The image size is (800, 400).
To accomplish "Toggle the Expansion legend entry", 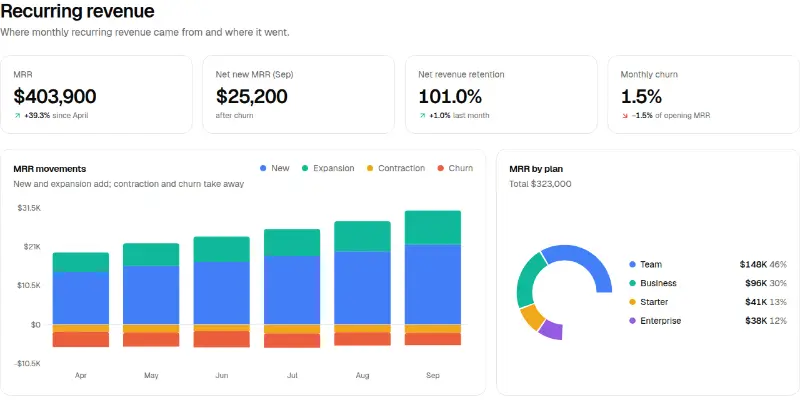I will 328,168.
